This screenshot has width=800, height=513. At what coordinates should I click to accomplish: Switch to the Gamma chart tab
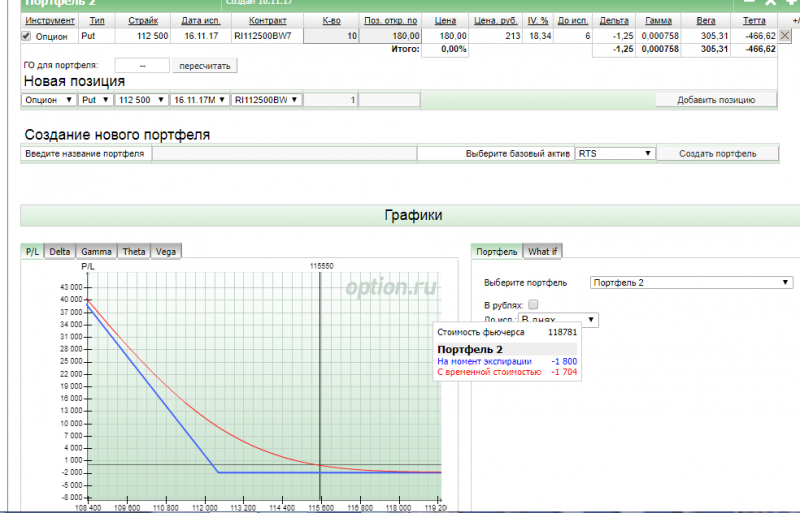pos(96,252)
